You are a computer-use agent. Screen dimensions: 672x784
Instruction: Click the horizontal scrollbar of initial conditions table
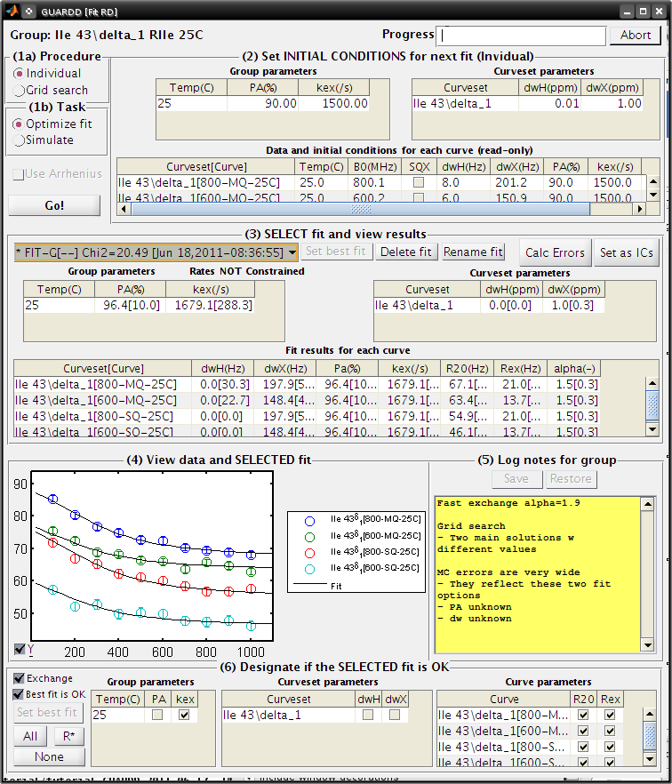pos(361,209)
